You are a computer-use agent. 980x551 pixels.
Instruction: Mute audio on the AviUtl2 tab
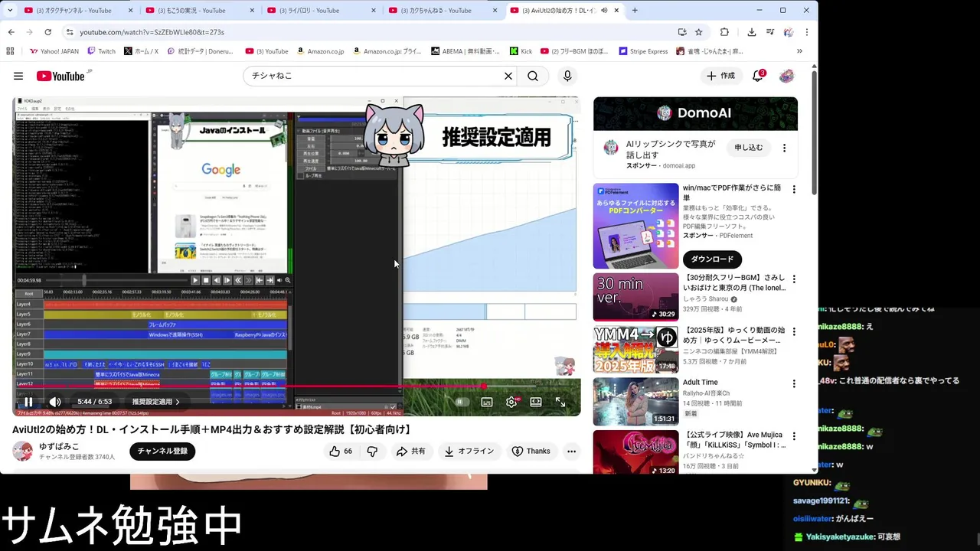point(604,11)
